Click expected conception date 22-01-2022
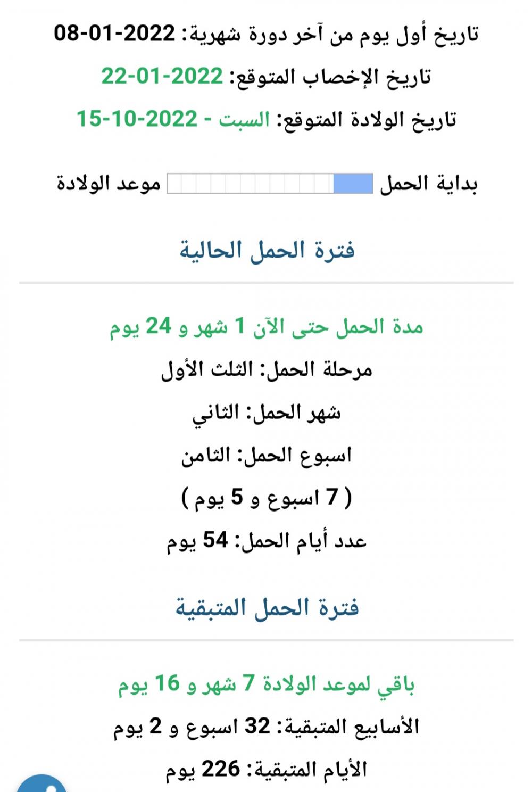Screen dimensions: 532x792 tap(162, 76)
